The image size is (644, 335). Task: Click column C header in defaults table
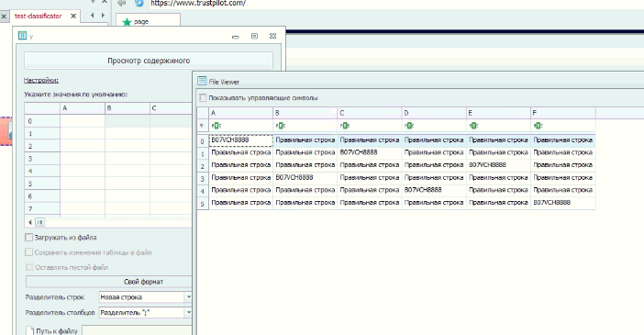(171, 108)
